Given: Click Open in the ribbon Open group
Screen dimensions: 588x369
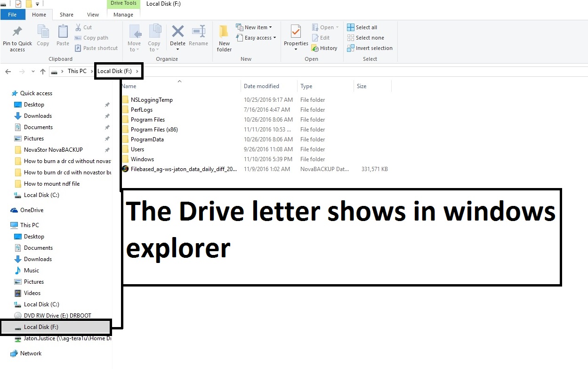Looking at the screenshot, I should [x=325, y=27].
